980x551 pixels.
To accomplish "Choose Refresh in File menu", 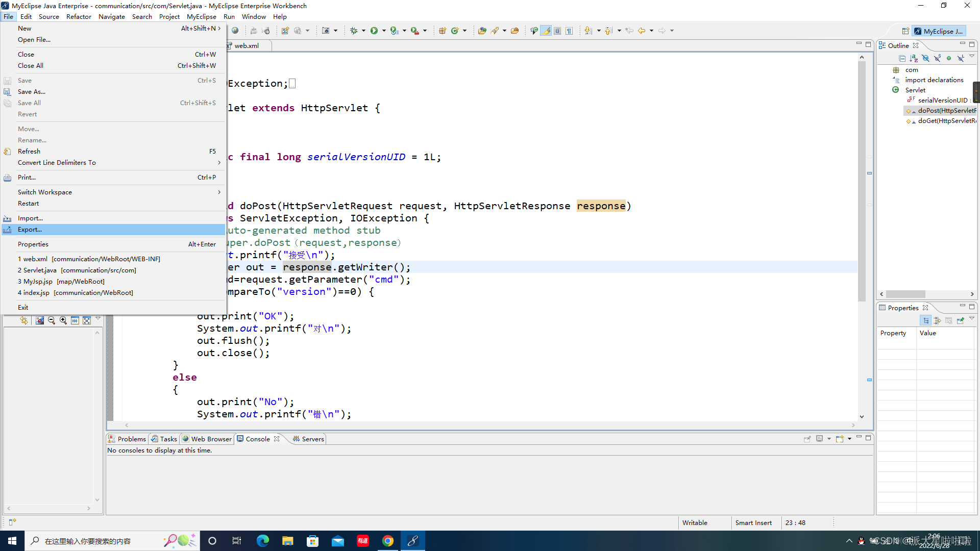I will pyautogui.click(x=113, y=152).
